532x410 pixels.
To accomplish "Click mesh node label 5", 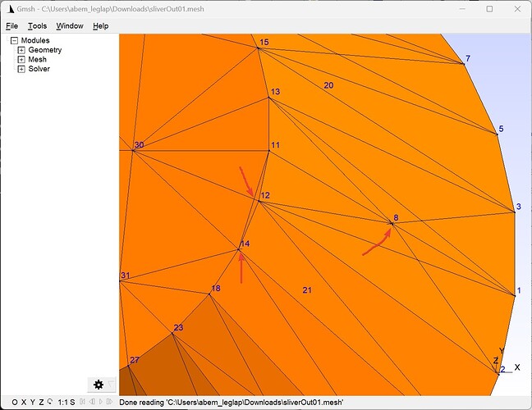I will click(x=501, y=129).
